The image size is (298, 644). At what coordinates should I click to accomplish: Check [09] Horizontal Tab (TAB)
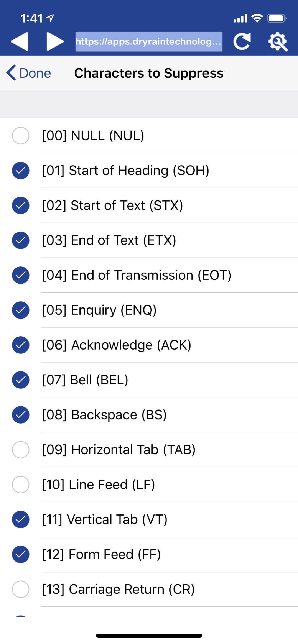[x=21, y=450]
